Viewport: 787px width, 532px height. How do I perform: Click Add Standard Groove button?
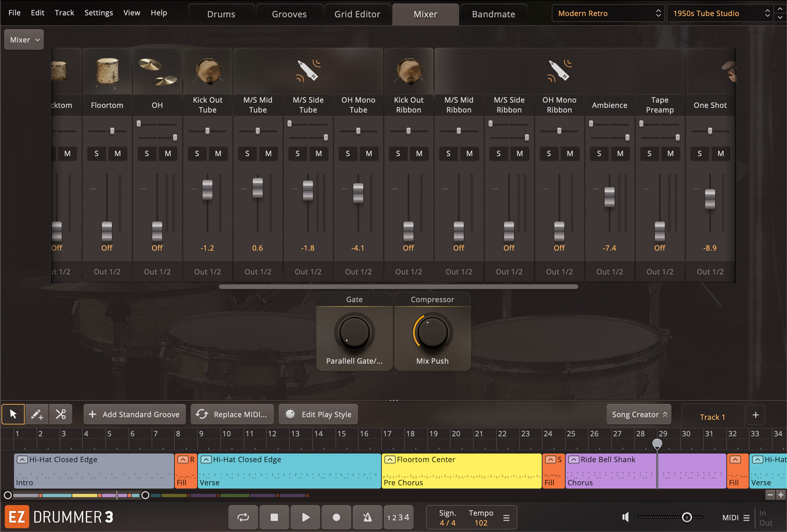tap(135, 414)
